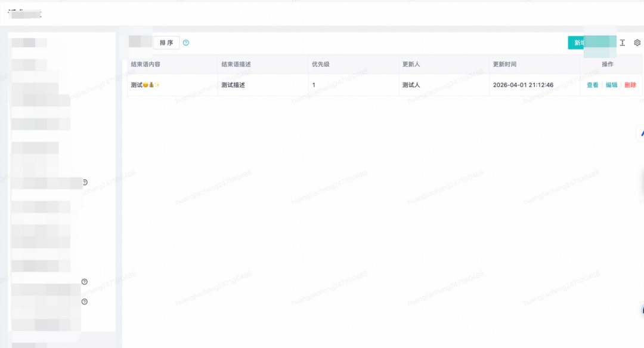
Task: Click the priority value 1 cell
Action: [x=354, y=85]
